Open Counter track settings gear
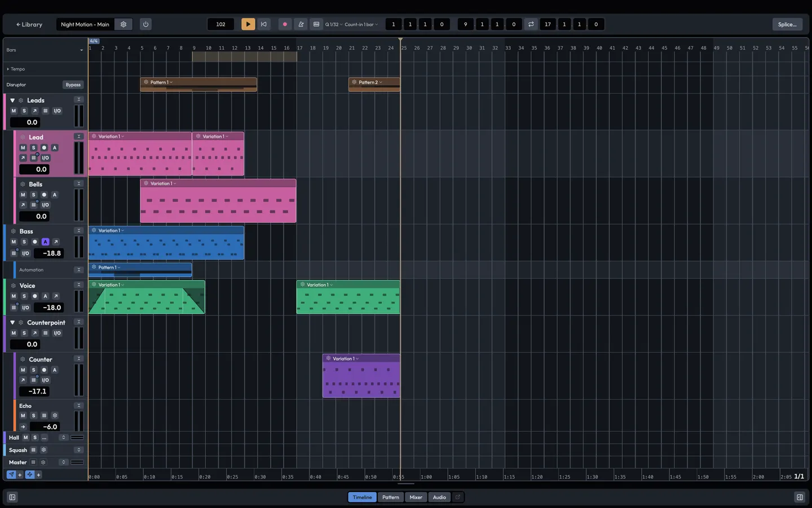812x508 pixels. [x=23, y=360]
